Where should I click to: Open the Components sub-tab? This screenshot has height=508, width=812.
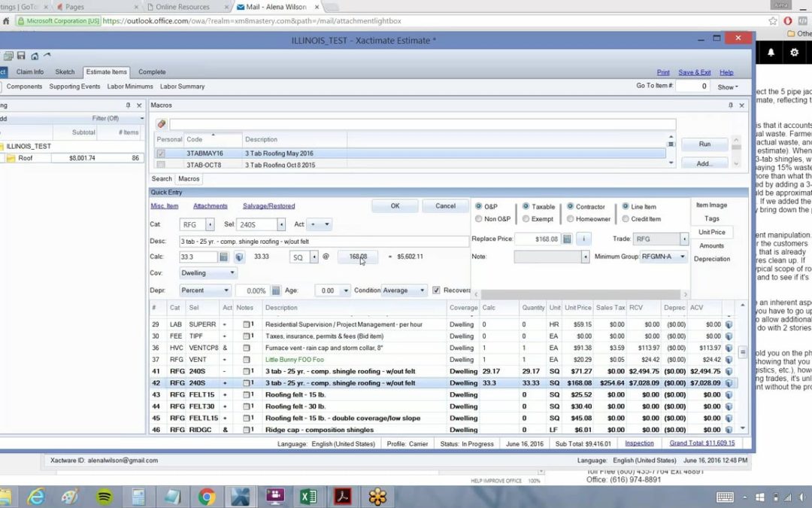(x=24, y=87)
